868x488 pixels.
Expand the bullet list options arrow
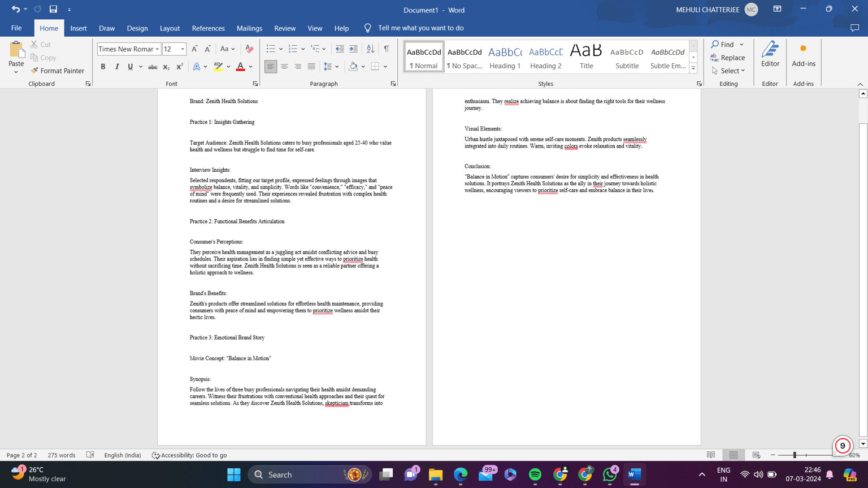pos(281,49)
